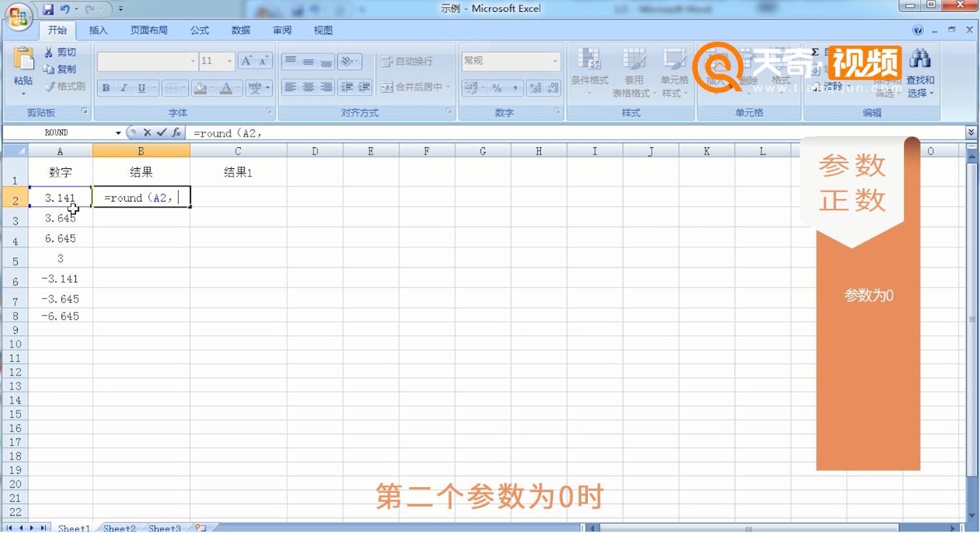980x533 pixels.
Task: Expand the ROUND name box dropdown
Action: pyautogui.click(x=118, y=132)
